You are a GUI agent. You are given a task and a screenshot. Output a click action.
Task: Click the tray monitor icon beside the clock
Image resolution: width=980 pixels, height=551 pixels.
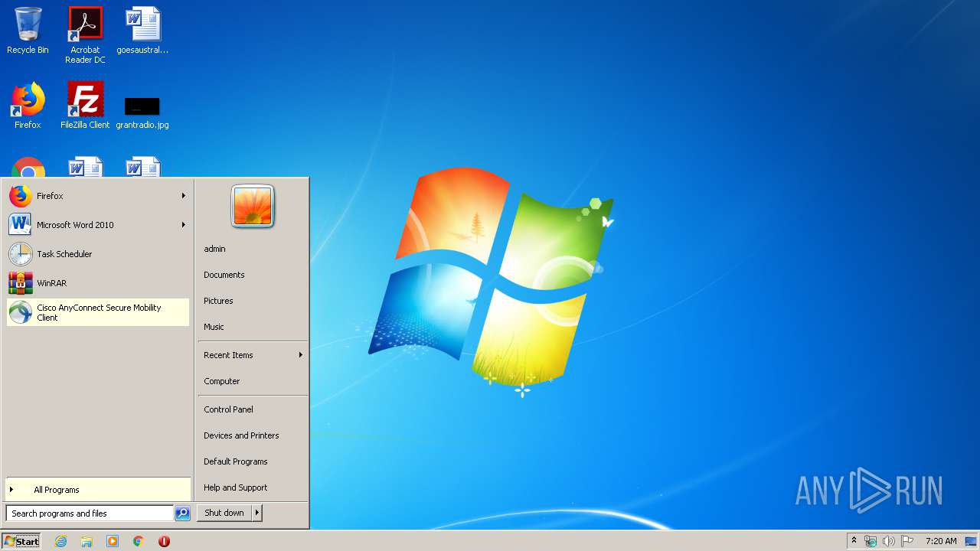click(x=971, y=541)
